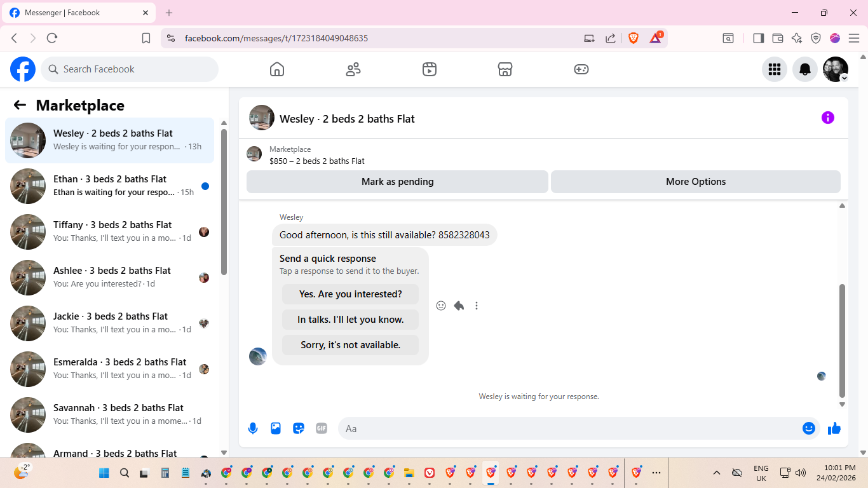The height and width of the screenshot is (488, 868).
Task: Open the Esmeralda · 3 beds 2 baths Flat conversation
Action: [x=109, y=369]
